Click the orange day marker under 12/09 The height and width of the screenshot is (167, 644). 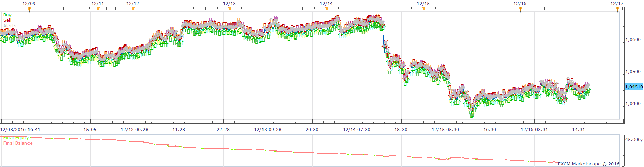29,10
